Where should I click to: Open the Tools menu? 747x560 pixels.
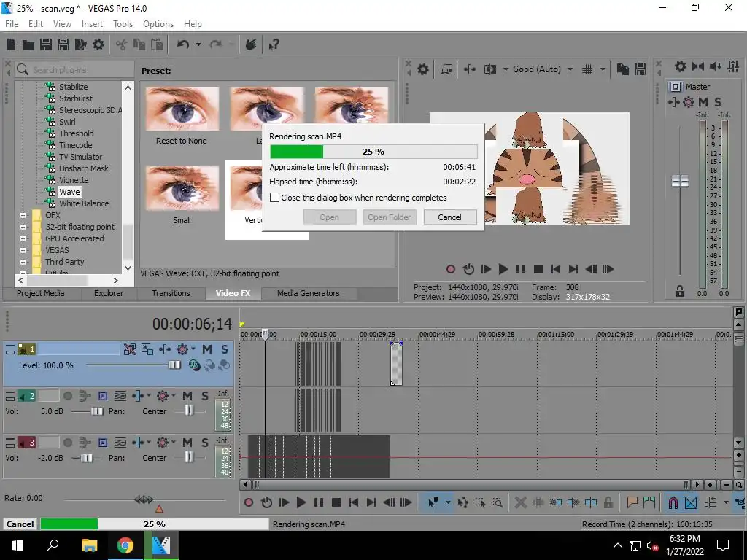pos(123,24)
